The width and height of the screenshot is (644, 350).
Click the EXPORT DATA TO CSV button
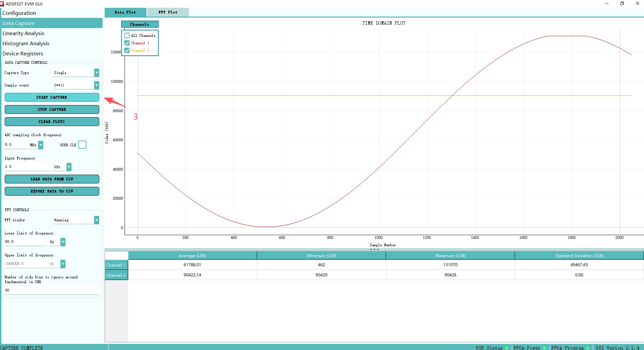pos(52,191)
